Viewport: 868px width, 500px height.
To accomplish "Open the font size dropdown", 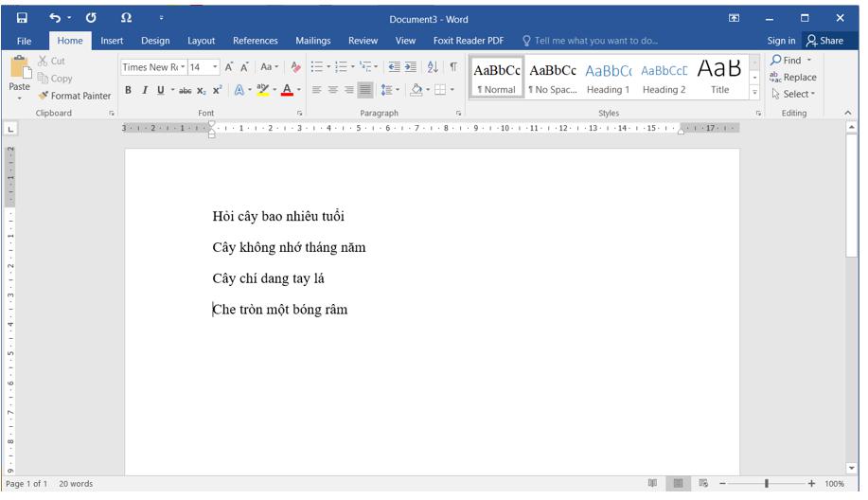I will click(x=215, y=67).
